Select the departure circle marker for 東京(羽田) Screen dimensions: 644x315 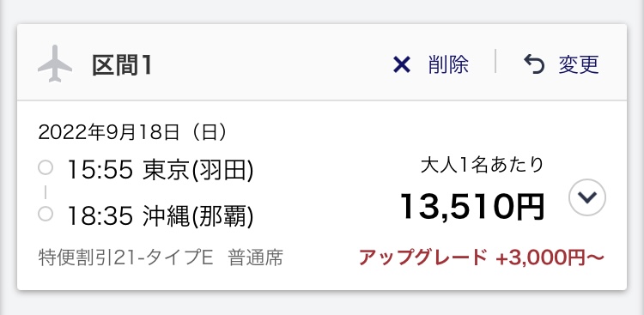[x=46, y=168]
